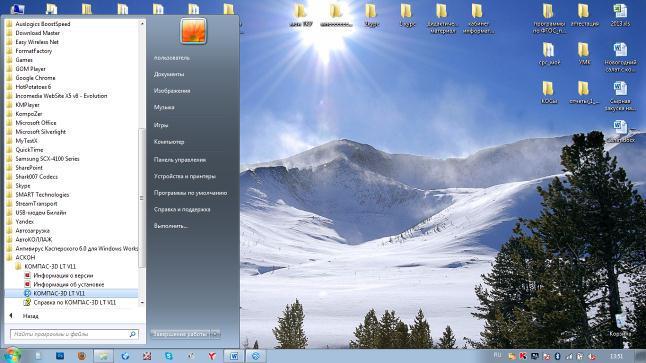Click the Skype taskbar icon
Screen dimensions: 646x363
pos(169,356)
